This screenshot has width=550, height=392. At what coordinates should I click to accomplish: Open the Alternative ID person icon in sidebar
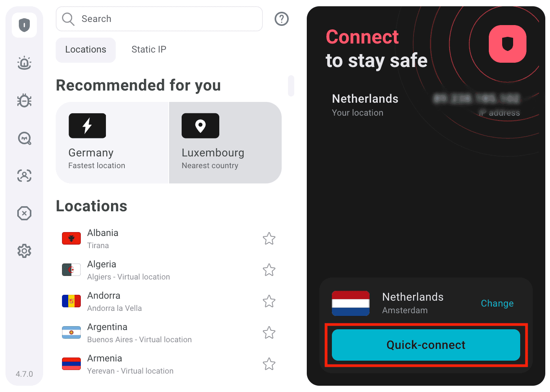coord(24,176)
